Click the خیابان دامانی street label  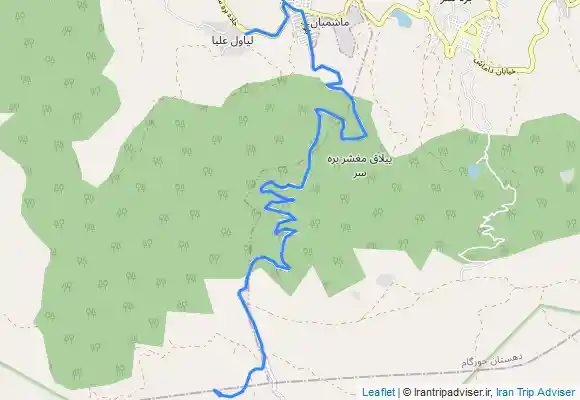coord(493,65)
